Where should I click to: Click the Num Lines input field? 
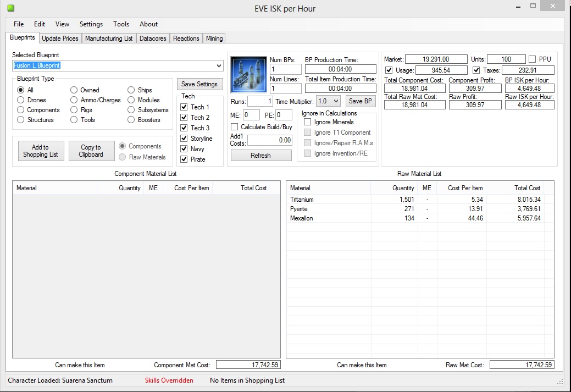(286, 89)
